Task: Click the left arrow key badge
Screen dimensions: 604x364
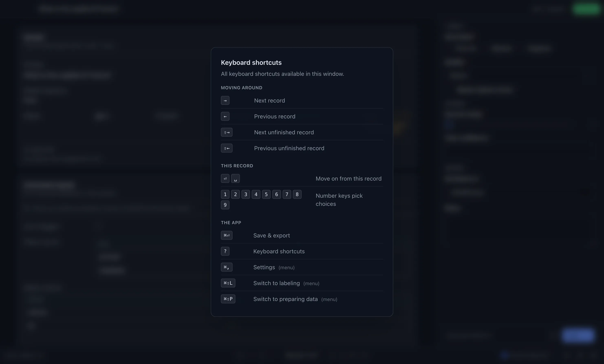Action: 225,116
